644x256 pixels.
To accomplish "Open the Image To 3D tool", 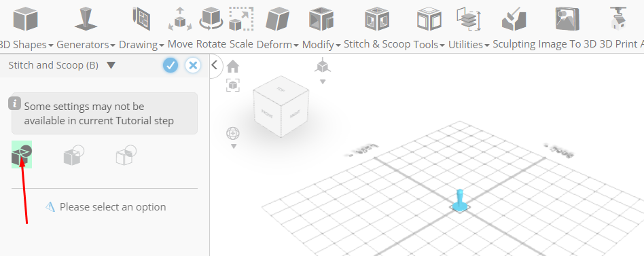I will [567, 19].
